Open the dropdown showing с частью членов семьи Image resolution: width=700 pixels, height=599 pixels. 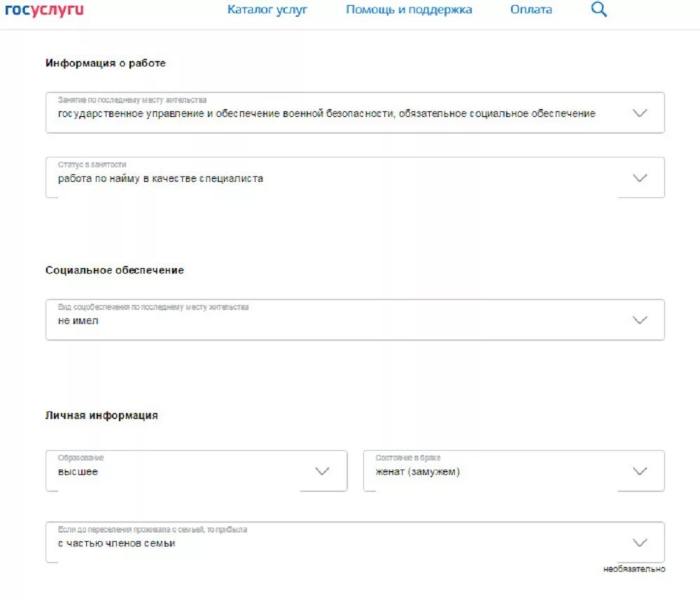pyautogui.click(x=355, y=542)
